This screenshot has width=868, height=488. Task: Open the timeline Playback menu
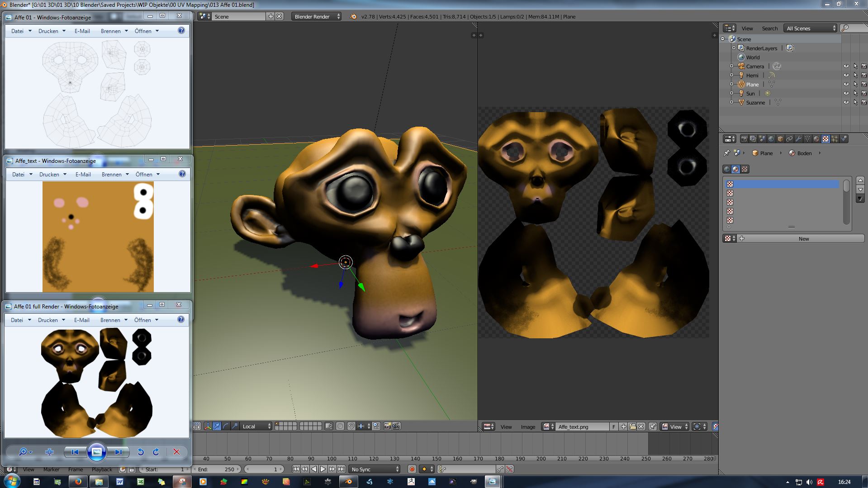(102, 469)
